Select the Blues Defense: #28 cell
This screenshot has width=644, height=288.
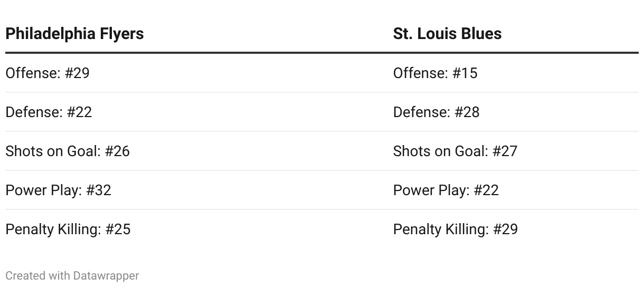(437, 112)
